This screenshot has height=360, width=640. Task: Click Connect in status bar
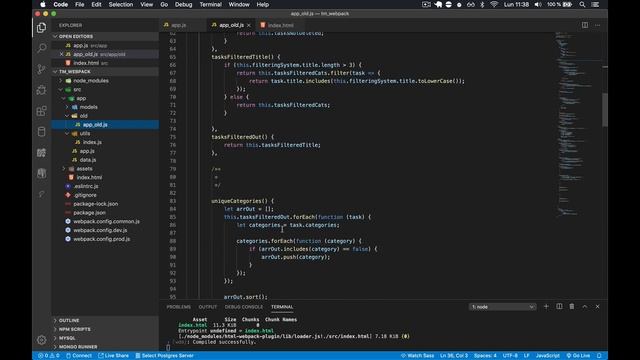[79, 356]
